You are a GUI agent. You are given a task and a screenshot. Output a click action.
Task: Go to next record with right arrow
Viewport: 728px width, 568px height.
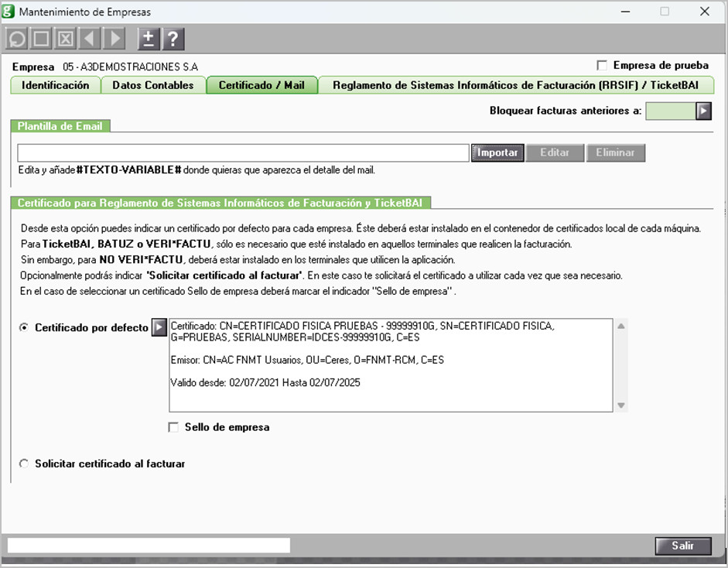(x=114, y=39)
